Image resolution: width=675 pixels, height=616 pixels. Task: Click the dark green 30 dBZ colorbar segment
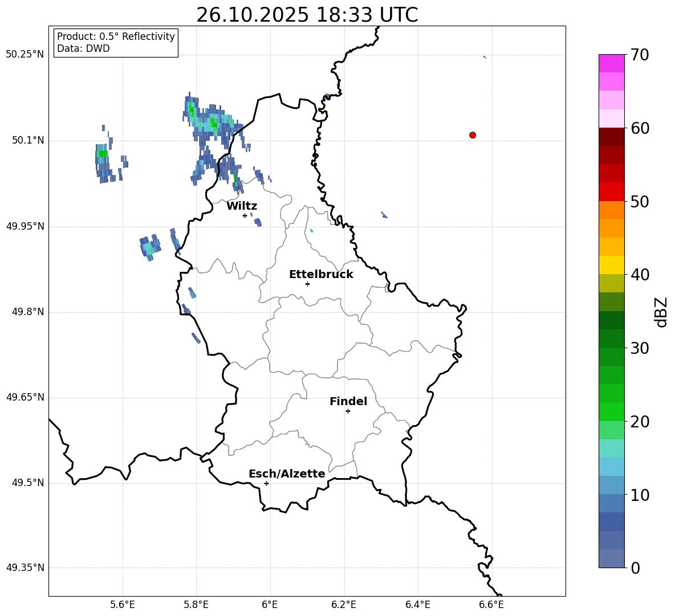click(612, 338)
